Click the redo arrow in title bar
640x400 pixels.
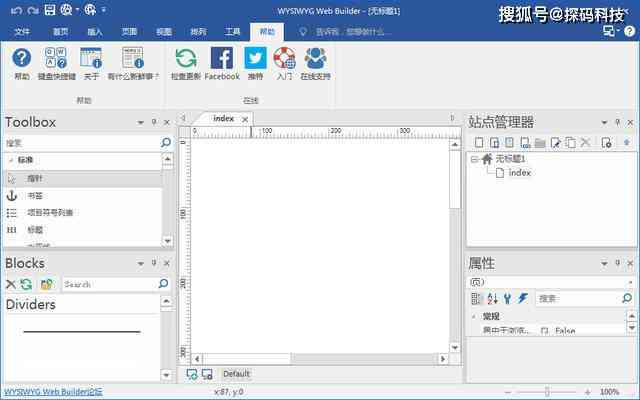tap(33, 10)
